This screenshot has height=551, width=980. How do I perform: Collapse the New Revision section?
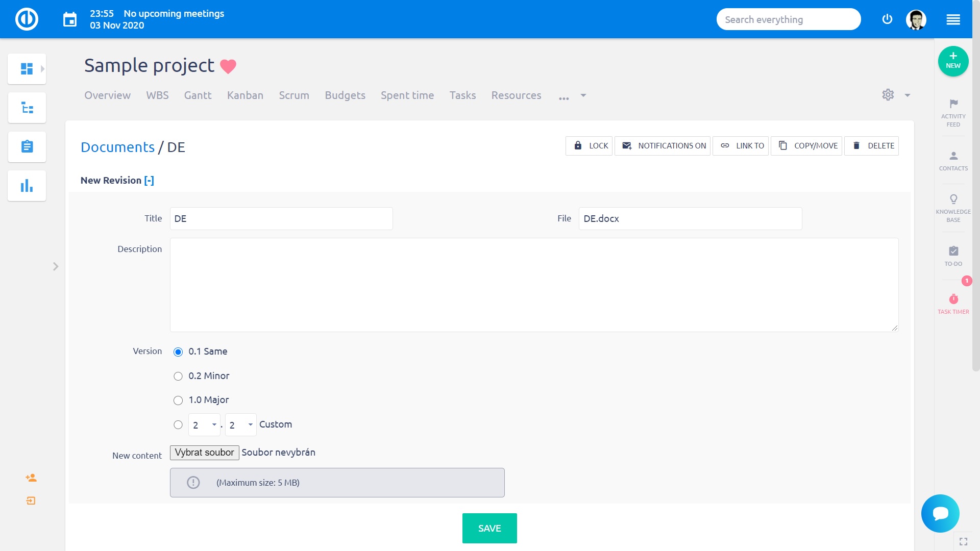click(149, 180)
